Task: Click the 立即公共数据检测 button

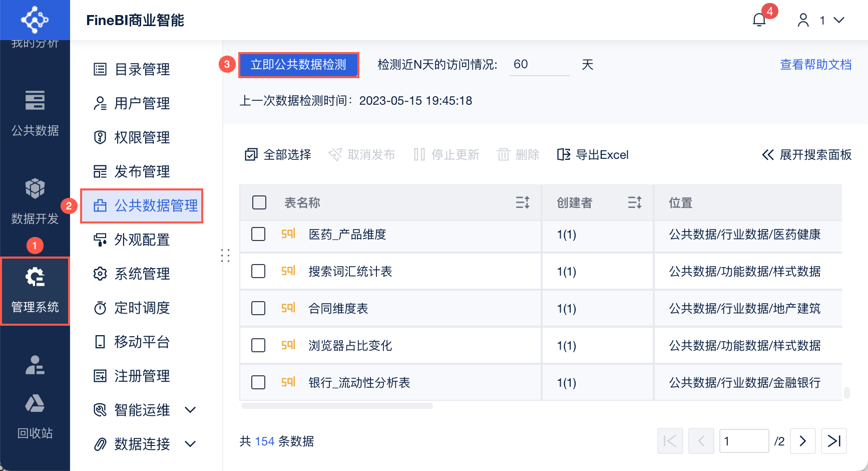Action: [x=298, y=65]
